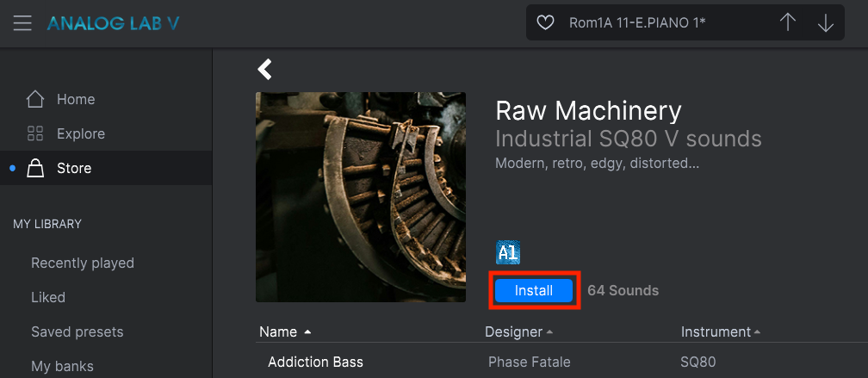Image resolution: width=868 pixels, height=378 pixels.
Task: Install the Raw Machinery sound bank
Action: click(534, 290)
